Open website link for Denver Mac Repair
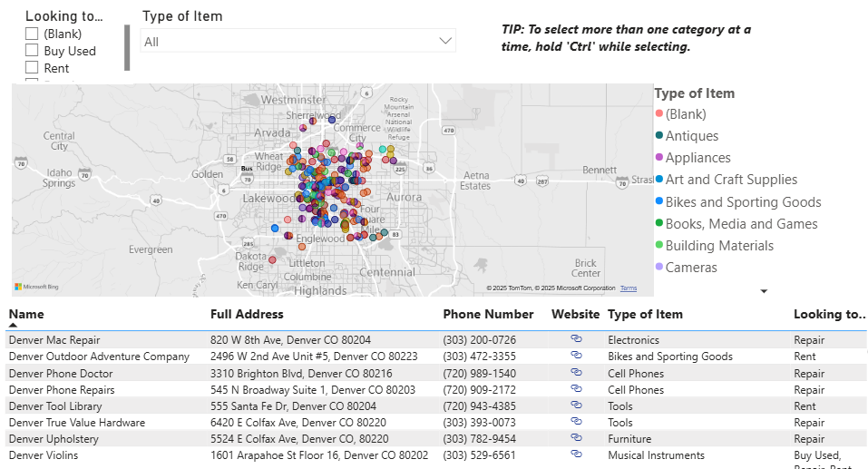This screenshot has height=469, width=868. [576, 338]
